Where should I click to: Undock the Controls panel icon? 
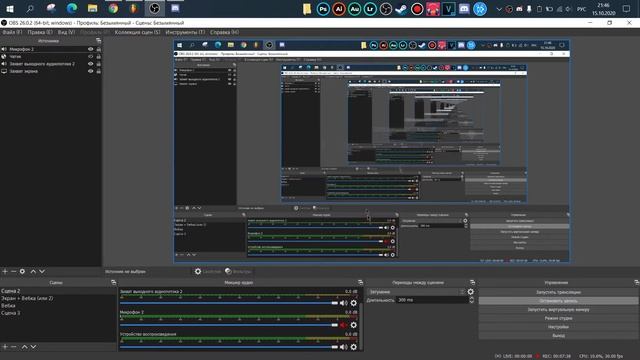click(x=636, y=282)
